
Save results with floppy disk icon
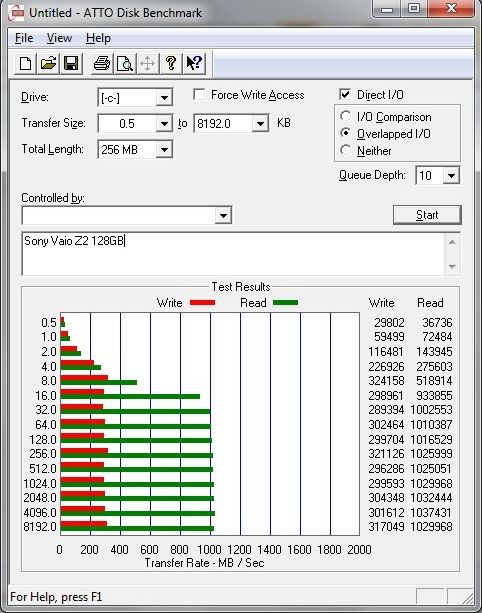71,63
